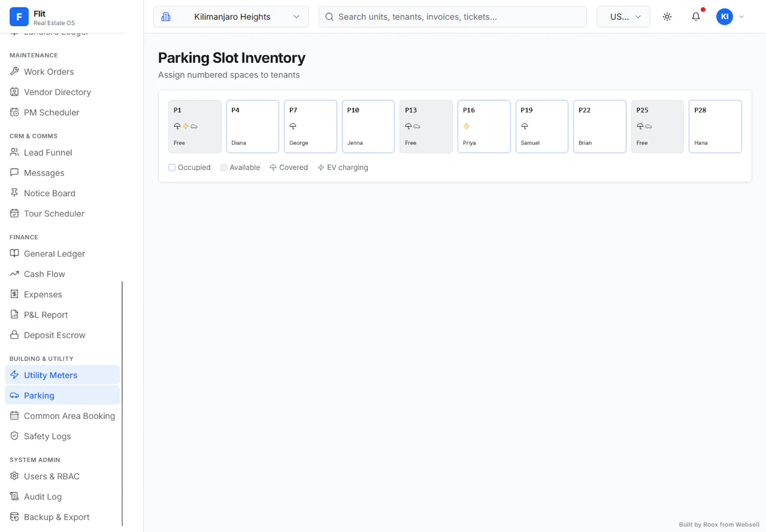This screenshot has width=766, height=532.
Task: Click the 'Priya' tenant name on P16
Action: tap(469, 143)
